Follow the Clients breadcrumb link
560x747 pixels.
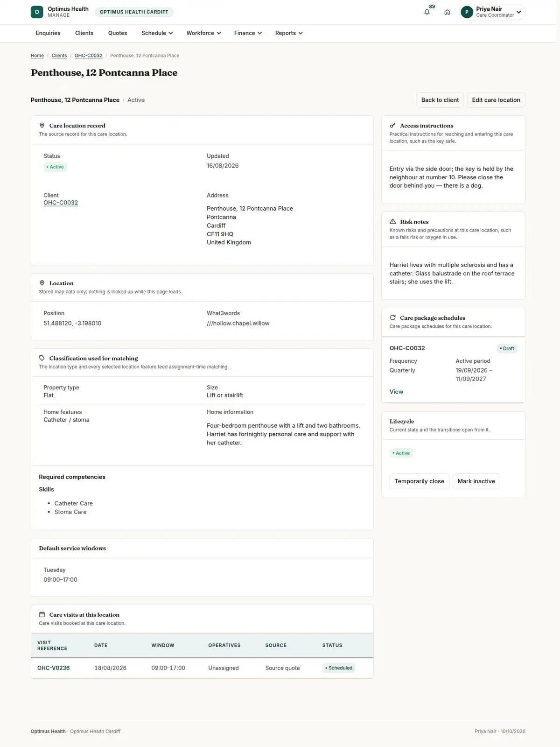tap(59, 56)
